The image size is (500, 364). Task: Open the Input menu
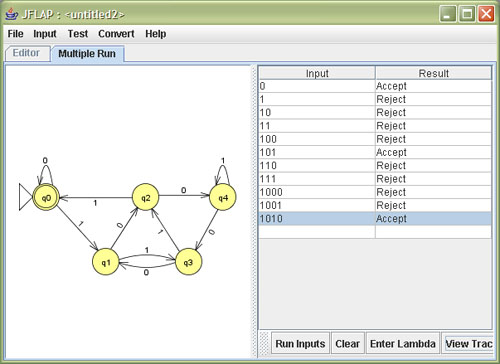45,34
